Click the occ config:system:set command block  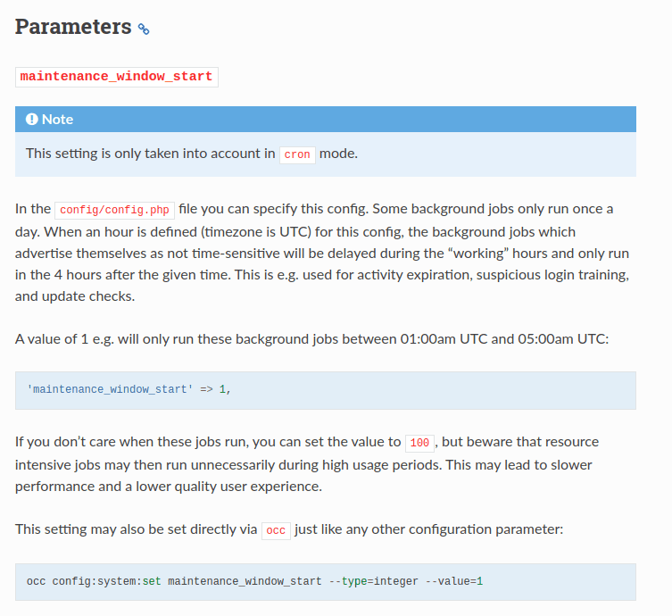click(x=325, y=582)
